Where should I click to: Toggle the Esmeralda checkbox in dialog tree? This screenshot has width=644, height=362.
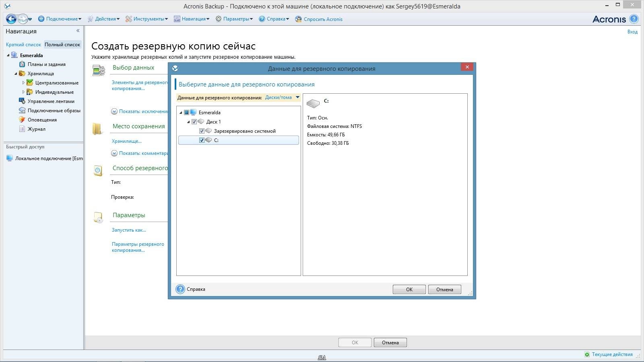click(x=186, y=112)
